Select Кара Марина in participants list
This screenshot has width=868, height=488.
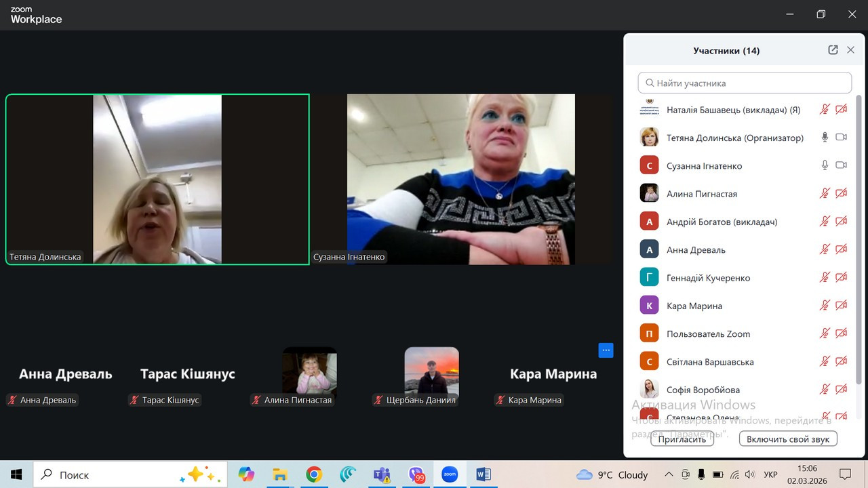point(694,306)
